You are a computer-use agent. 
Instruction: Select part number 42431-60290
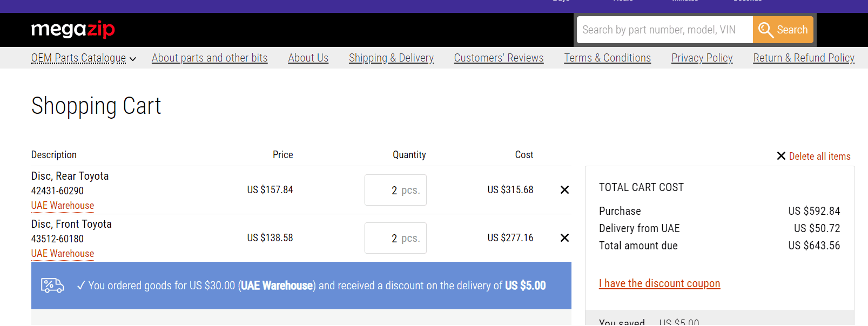(57, 191)
